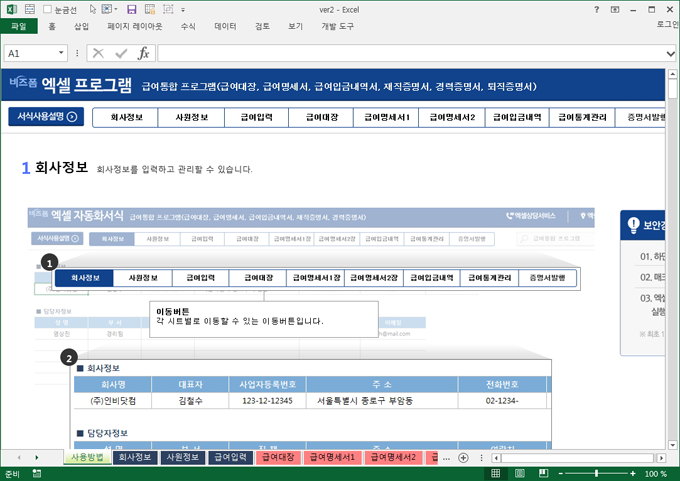The width and height of the screenshot is (680, 481).
Task: Open the dropdown next to the selection pane icon
Action: [116, 9]
